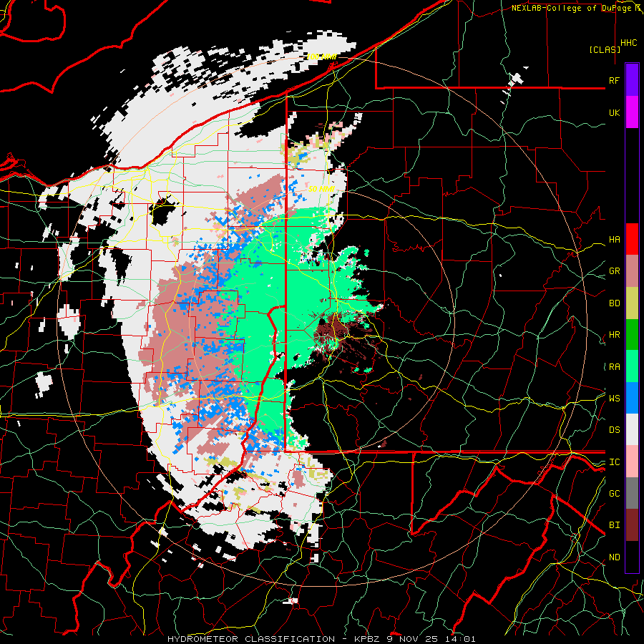The height and width of the screenshot is (644, 644).
Task: Select the GR rosy-brown legend swatch
Action: (632, 271)
